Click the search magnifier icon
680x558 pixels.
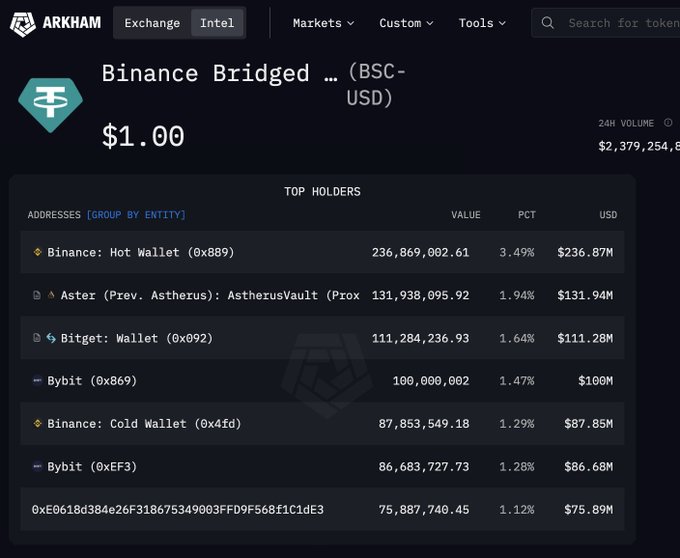[547, 23]
